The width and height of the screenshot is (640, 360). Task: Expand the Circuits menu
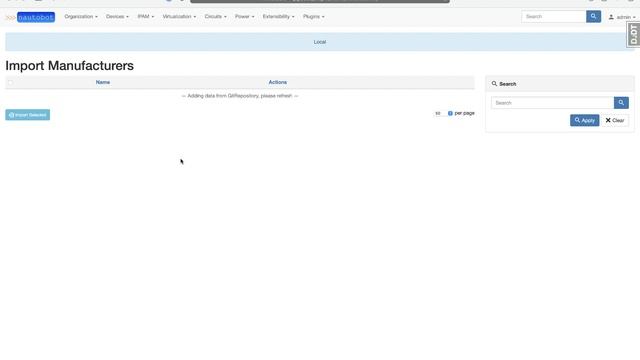click(216, 17)
